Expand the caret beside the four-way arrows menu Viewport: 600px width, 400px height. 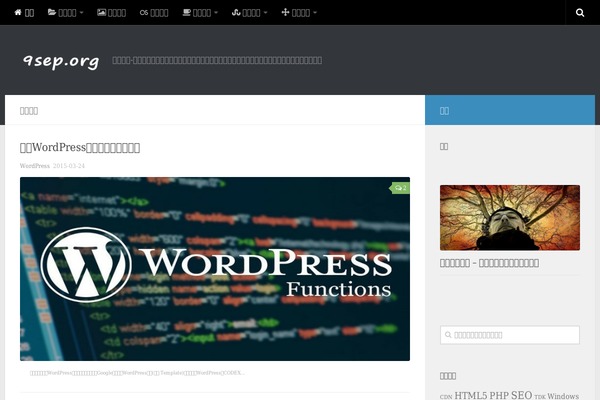coord(315,13)
